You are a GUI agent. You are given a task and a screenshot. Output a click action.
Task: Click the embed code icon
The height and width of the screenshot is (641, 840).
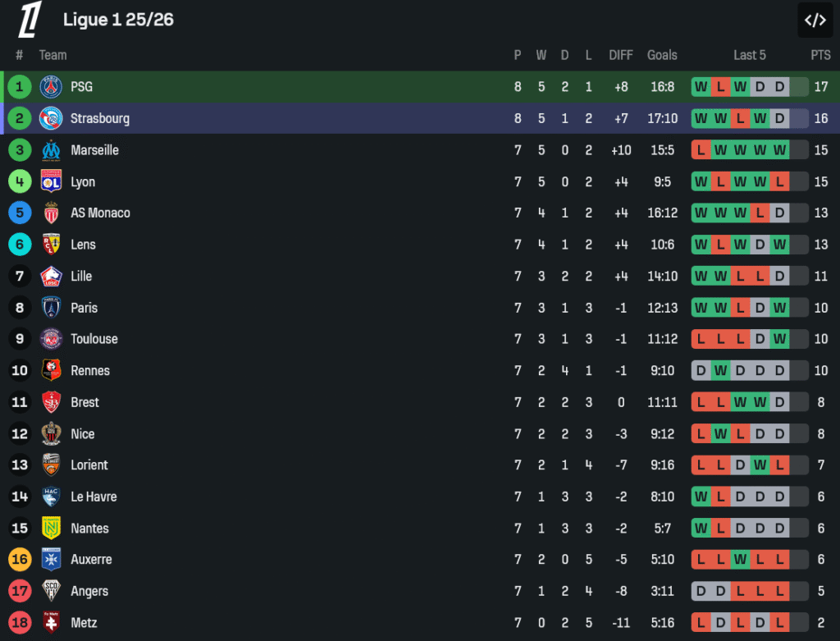pyautogui.click(x=815, y=21)
